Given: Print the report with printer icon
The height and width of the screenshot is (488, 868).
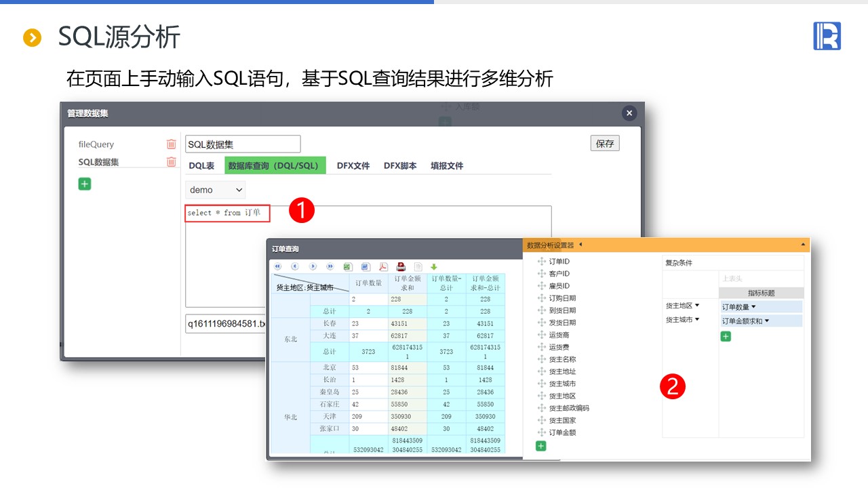Looking at the screenshot, I should (x=401, y=267).
